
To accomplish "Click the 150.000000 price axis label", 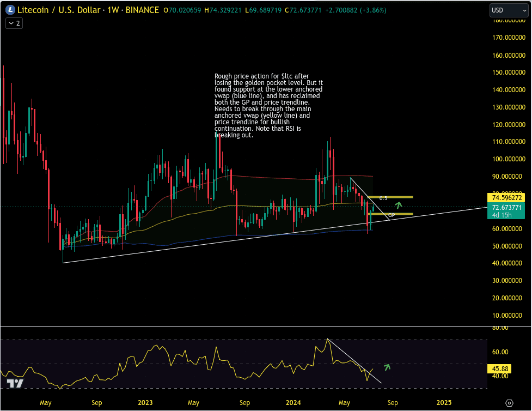I will coord(509,72).
